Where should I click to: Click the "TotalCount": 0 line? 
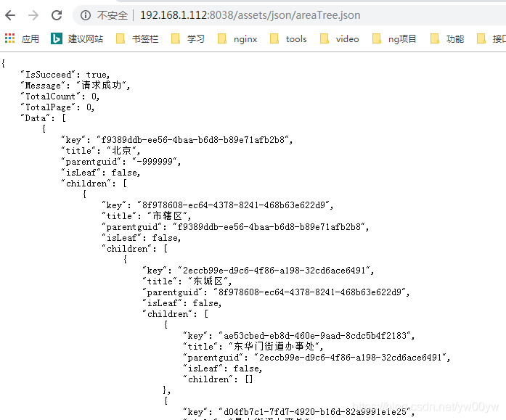(x=60, y=96)
